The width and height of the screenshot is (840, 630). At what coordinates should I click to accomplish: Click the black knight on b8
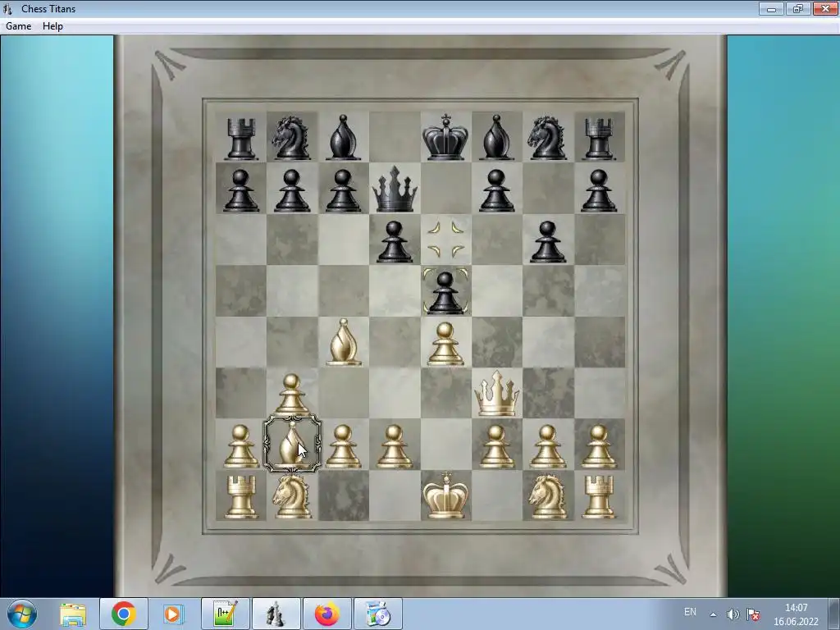[x=292, y=138]
